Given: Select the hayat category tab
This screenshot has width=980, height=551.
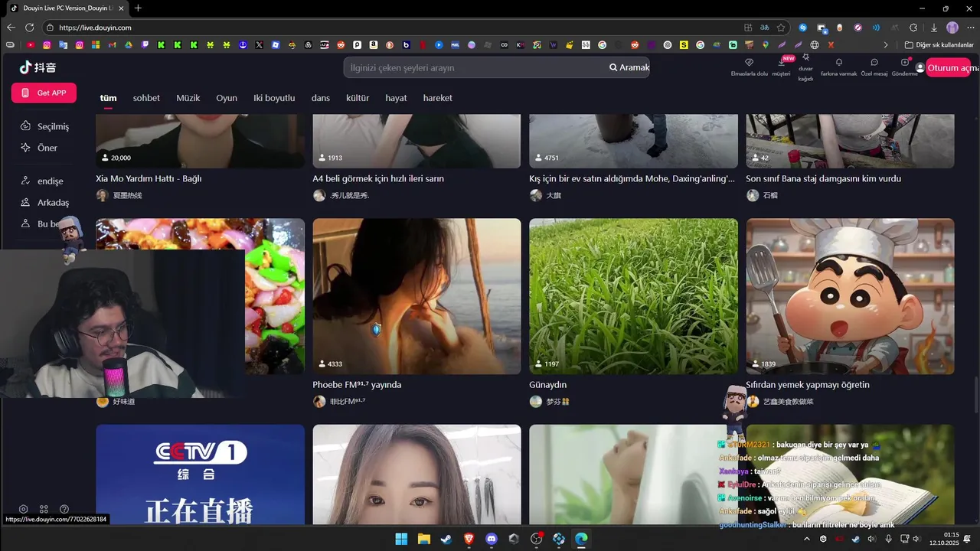Looking at the screenshot, I should (x=396, y=98).
